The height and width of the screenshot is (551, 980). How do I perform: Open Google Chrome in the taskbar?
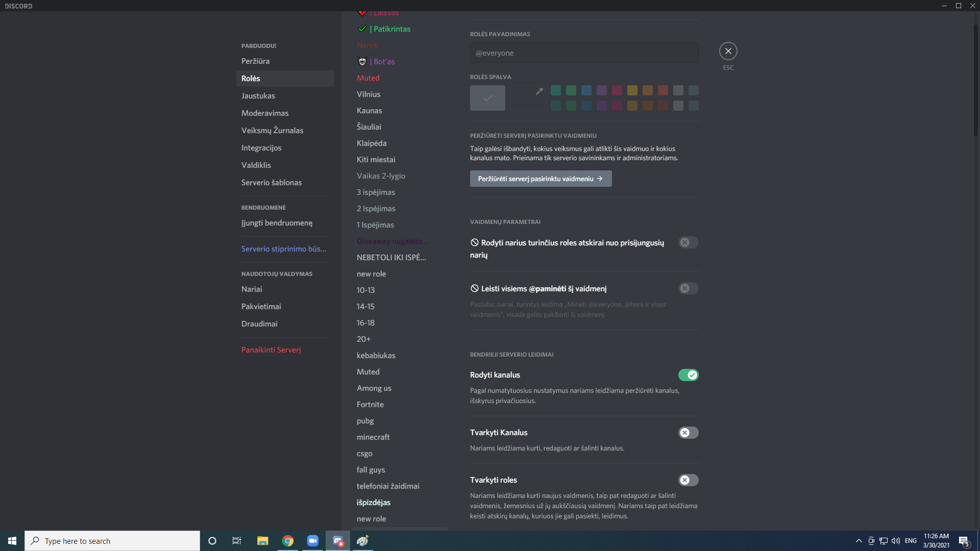click(x=288, y=541)
